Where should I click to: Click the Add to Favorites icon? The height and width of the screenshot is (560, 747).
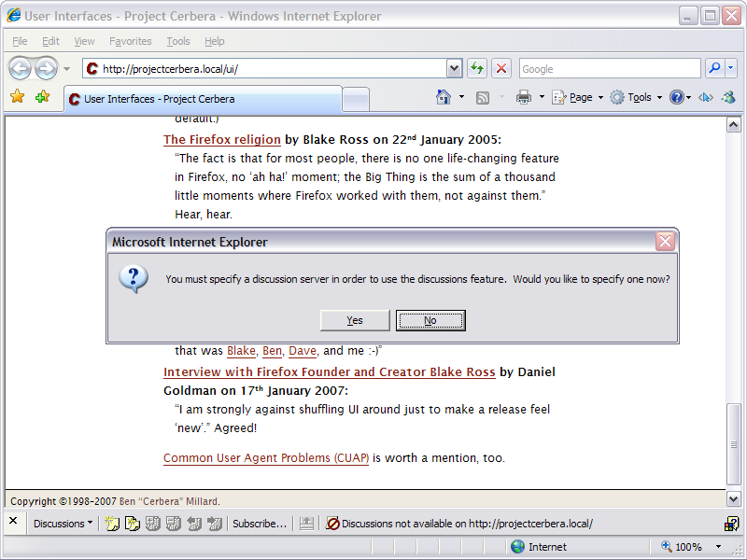coord(42,97)
